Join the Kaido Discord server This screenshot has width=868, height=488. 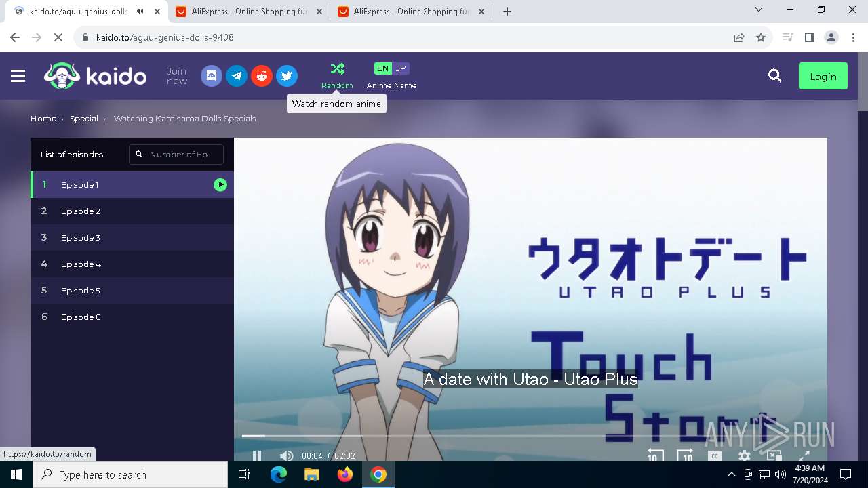click(x=212, y=76)
